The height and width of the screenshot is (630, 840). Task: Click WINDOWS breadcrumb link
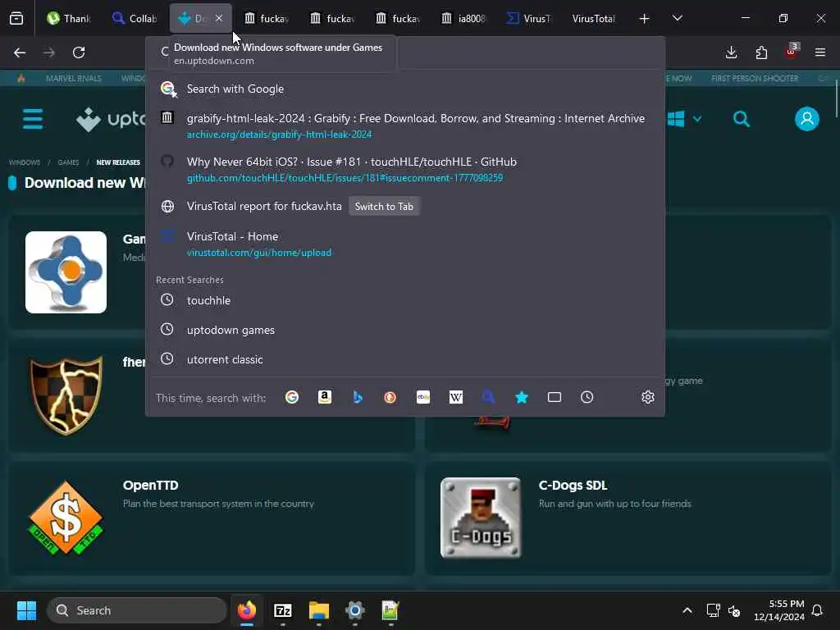[x=24, y=162]
